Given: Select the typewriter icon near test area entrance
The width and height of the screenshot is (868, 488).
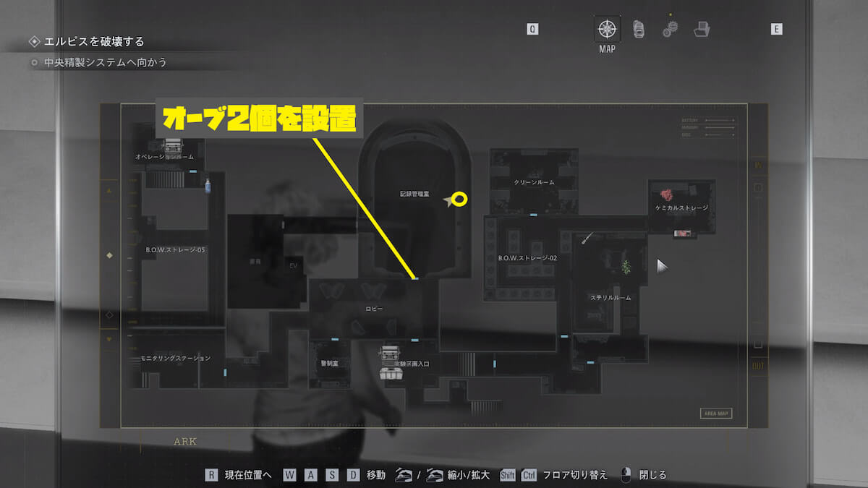Looking at the screenshot, I should click(x=391, y=354).
